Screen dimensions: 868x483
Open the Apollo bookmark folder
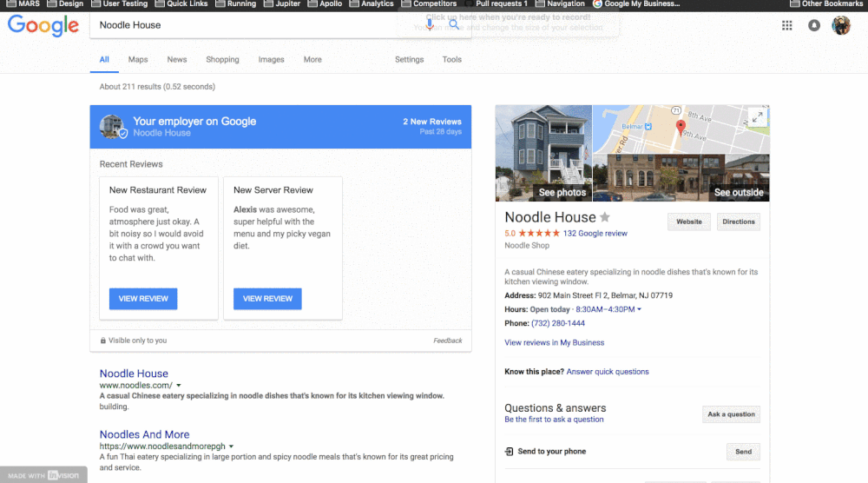[x=325, y=3]
